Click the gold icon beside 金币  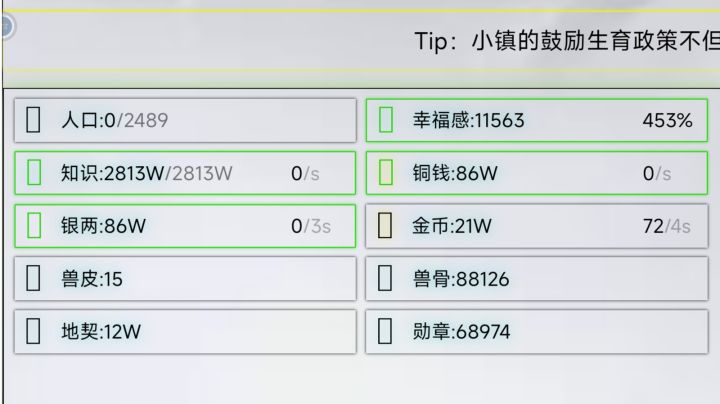pyautogui.click(x=386, y=225)
